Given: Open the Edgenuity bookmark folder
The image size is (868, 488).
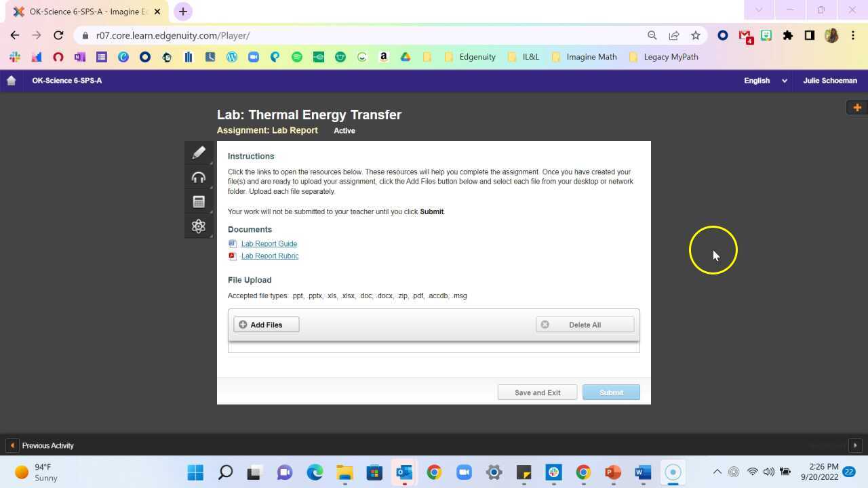Looking at the screenshot, I should coord(470,57).
